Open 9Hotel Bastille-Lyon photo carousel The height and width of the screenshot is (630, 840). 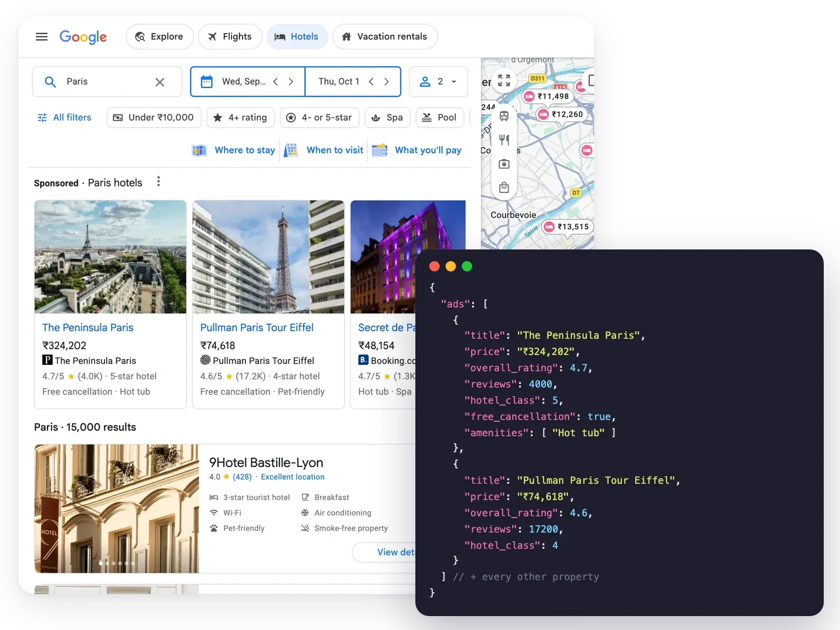pos(117,509)
